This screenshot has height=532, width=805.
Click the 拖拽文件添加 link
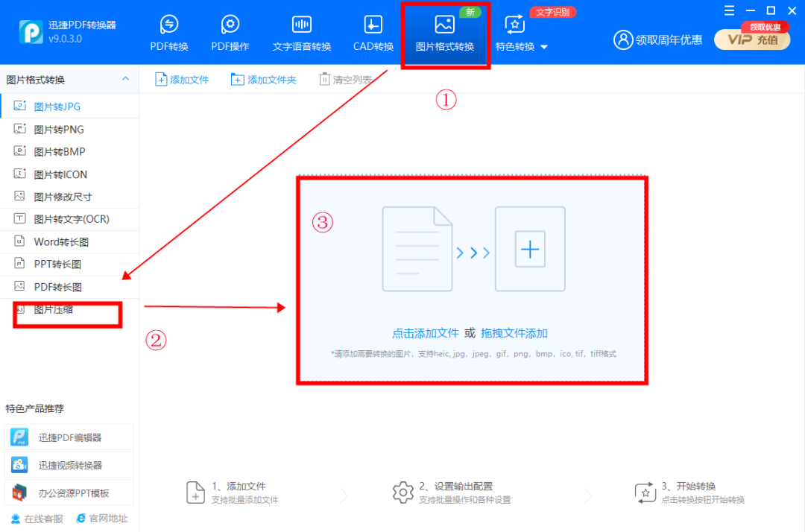pyautogui.click(x=514, y=334)
